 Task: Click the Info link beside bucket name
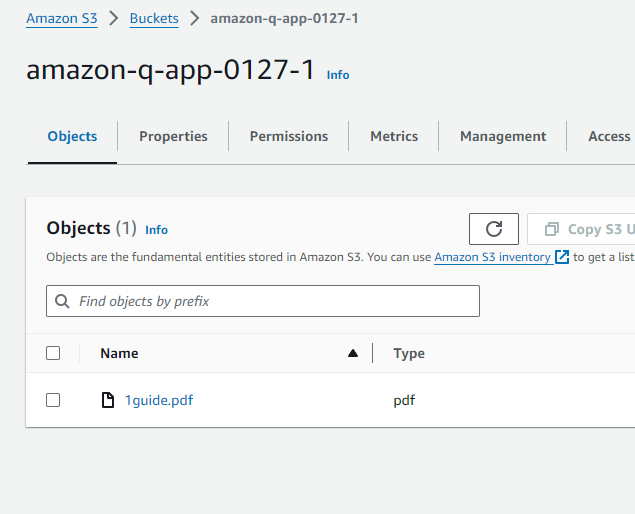pos(338,75)
